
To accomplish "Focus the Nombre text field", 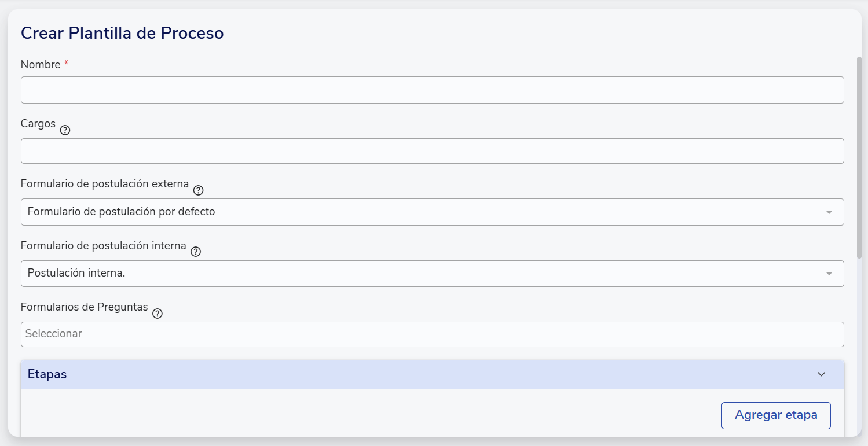I will [432, 90].
